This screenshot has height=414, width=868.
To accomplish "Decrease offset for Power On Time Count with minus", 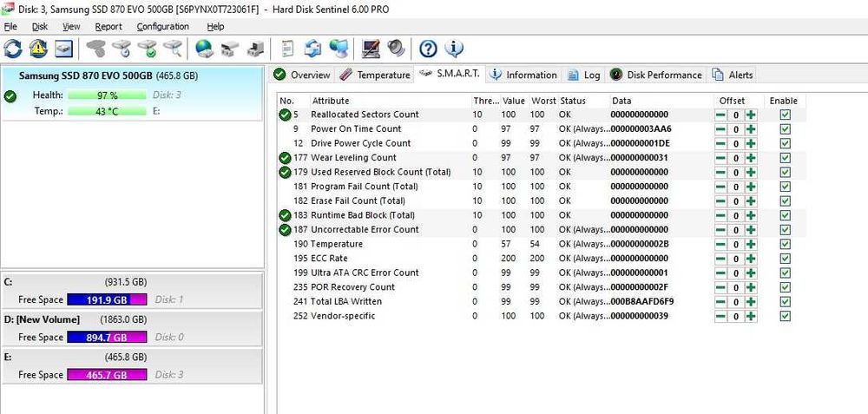I will click(720, 129).
